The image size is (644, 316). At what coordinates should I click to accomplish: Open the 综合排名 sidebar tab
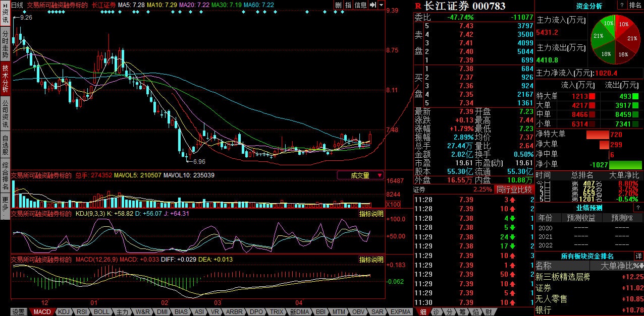5,175
